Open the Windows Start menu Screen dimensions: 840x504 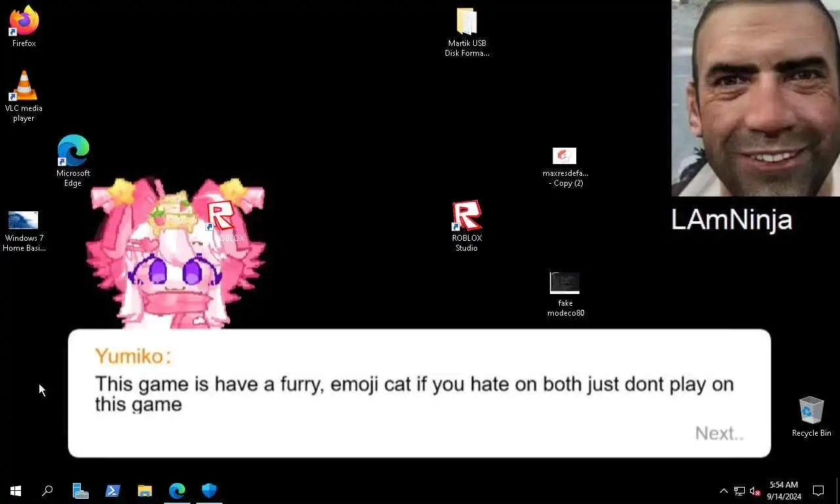(x=16, y=490)
